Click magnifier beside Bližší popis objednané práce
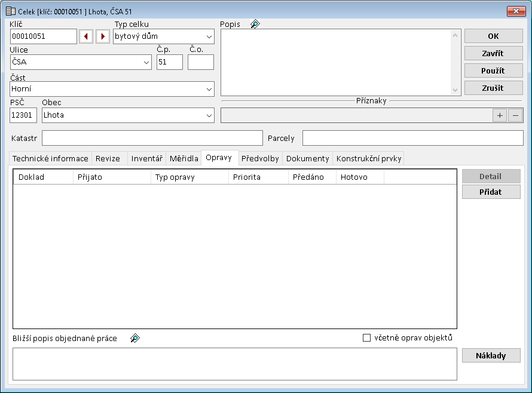Screen dimensions: 532x393 [x=135, y=339]
